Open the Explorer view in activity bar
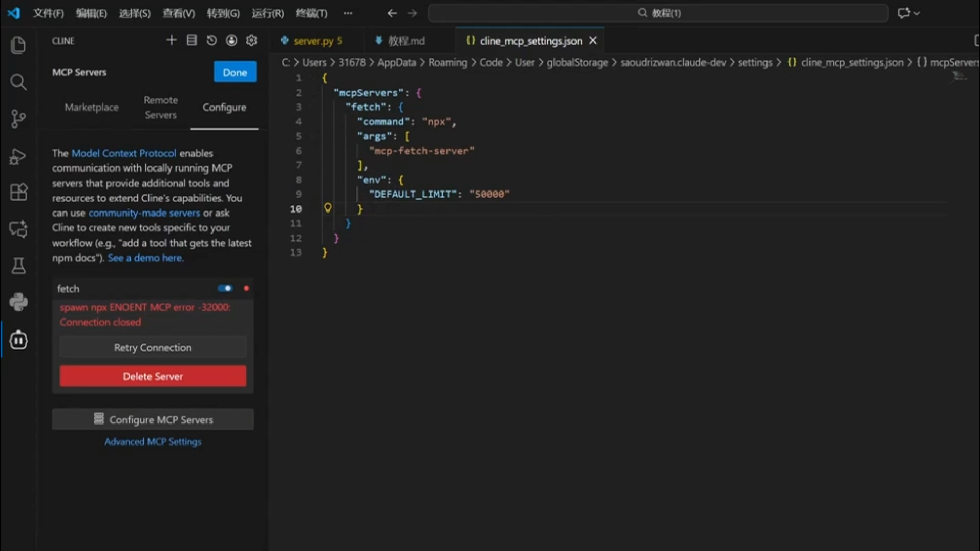This screenshot has width=980, height=551. pos(18,46)
